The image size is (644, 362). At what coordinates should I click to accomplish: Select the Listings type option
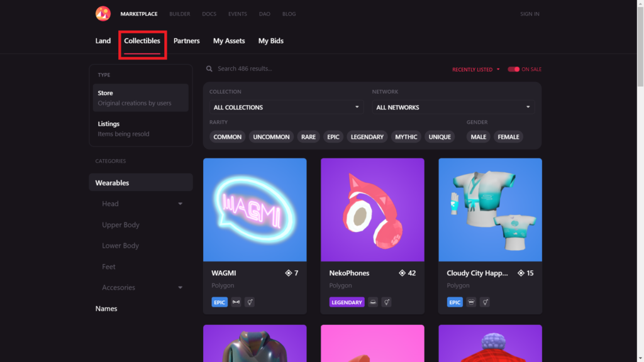pyautogui.click(x=141, y=128)
